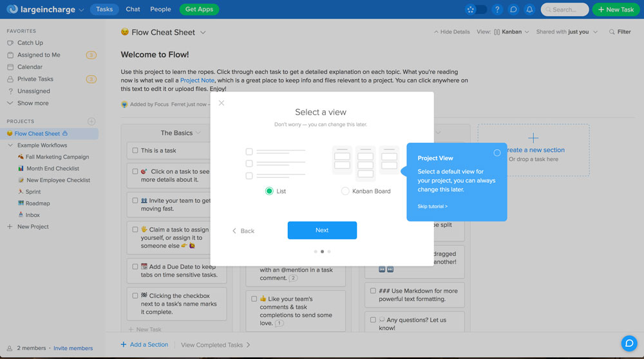Screen dimensions: 644x359
Task: Click Invite members link
Action: (73, 348)
